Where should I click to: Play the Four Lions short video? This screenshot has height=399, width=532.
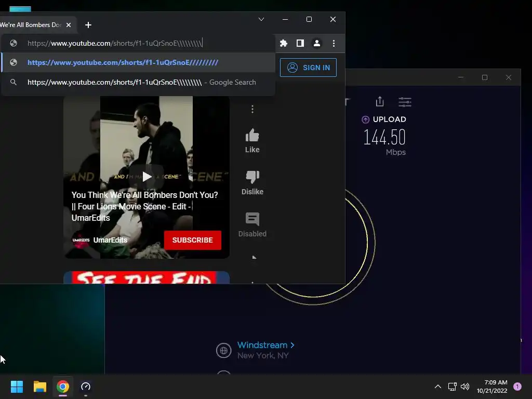click(147, 177)
